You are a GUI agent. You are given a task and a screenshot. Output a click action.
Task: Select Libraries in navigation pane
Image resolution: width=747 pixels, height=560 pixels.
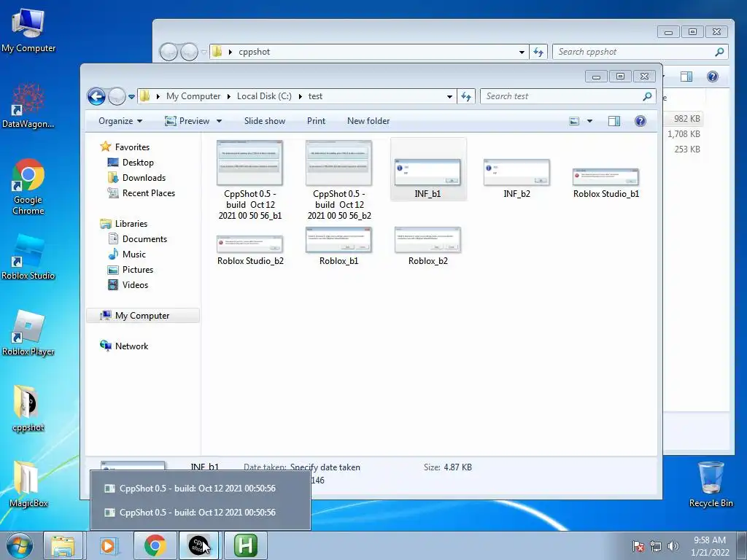tap(131, 223)
